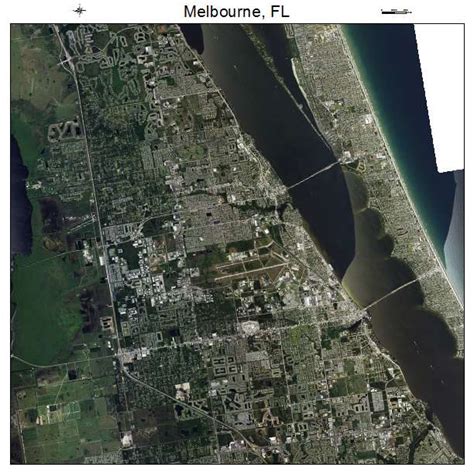Click the highway interchange near the top left
This screenshot has width=474, height=474.
pos(69,61)
